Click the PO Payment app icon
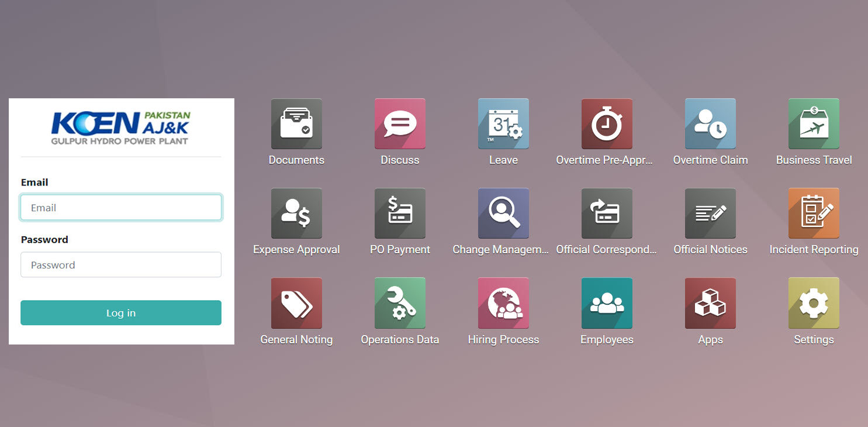The width and height of the screenshot is (868, 427). (400, 213)
